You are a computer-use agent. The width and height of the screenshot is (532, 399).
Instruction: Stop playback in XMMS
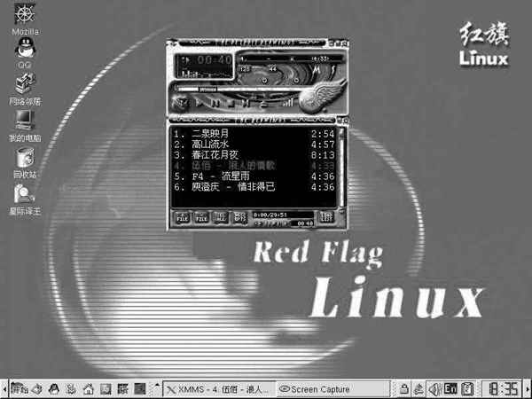point(231,104)
